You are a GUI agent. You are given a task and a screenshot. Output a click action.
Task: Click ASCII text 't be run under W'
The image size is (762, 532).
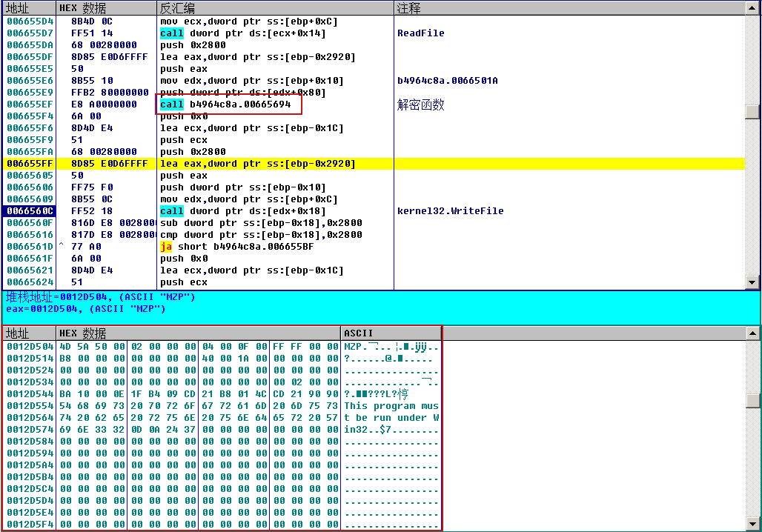(391, 418)
